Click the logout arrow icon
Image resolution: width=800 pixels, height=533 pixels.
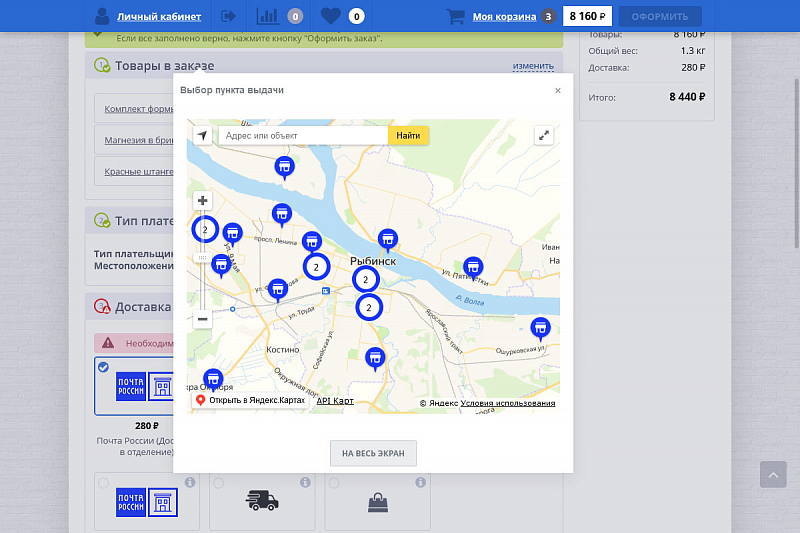tap(228, 16)
